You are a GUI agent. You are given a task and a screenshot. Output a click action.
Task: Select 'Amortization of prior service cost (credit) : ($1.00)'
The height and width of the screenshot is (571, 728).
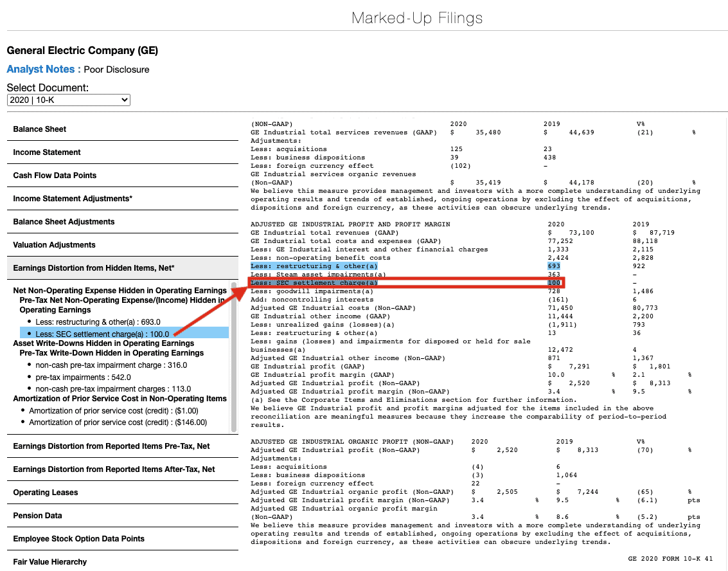(114, 411)
